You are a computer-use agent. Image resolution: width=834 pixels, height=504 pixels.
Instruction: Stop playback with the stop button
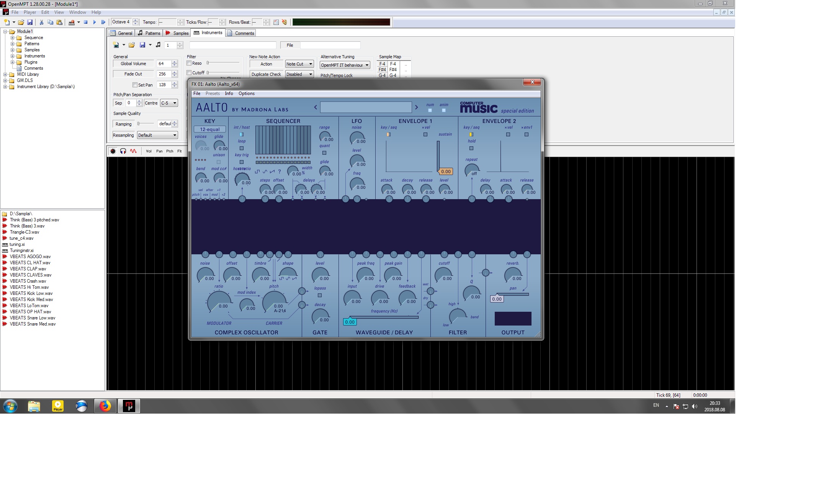point(86,22)
